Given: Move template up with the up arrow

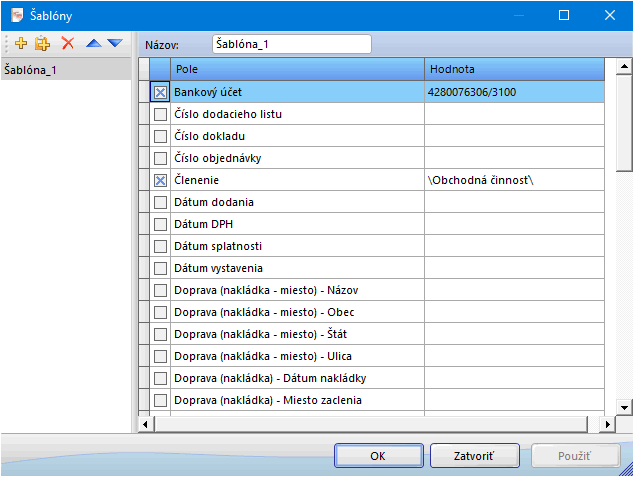Looking at the screenshot, I should coord(93,44).
